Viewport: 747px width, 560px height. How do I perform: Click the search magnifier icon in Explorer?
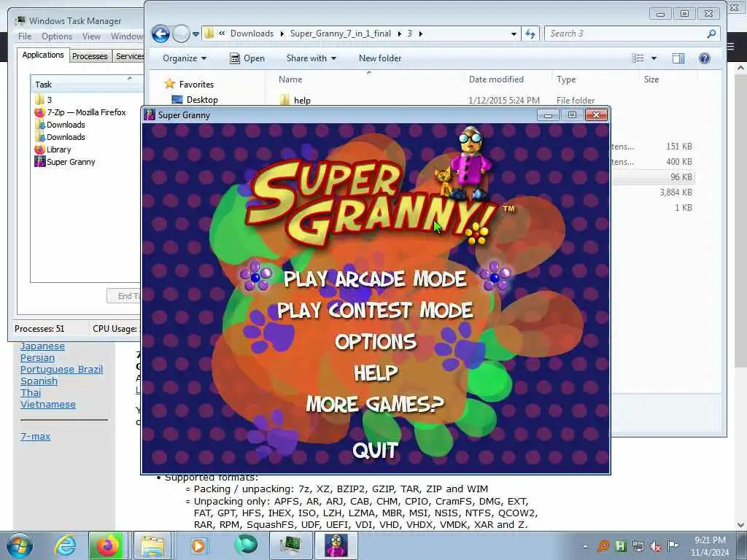(711, 34)
